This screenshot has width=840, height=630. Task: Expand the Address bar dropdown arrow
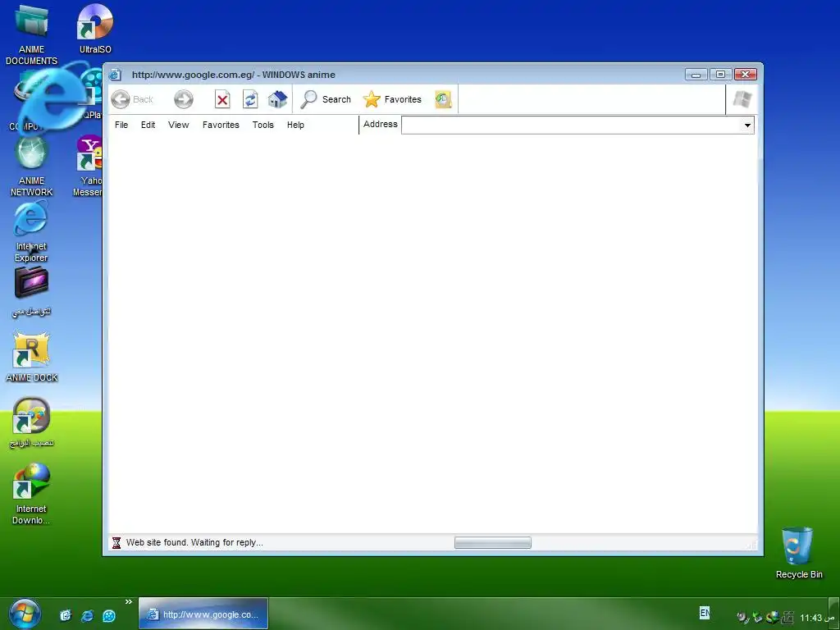747,126
